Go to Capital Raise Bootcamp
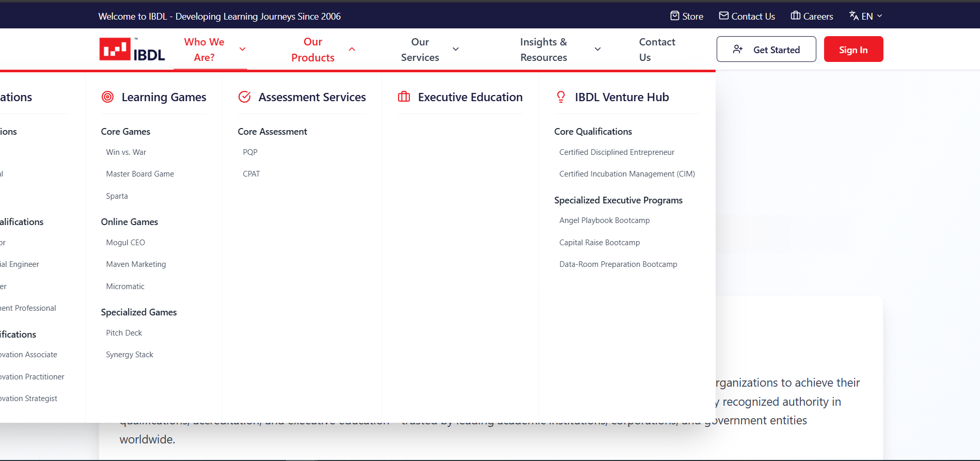The width and height of the screenshot is (980, 461). click(599, 243)
